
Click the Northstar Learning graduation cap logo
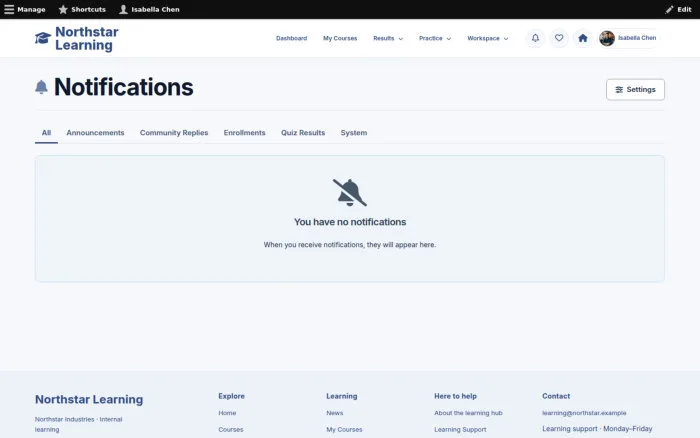[x=43, y=38]
